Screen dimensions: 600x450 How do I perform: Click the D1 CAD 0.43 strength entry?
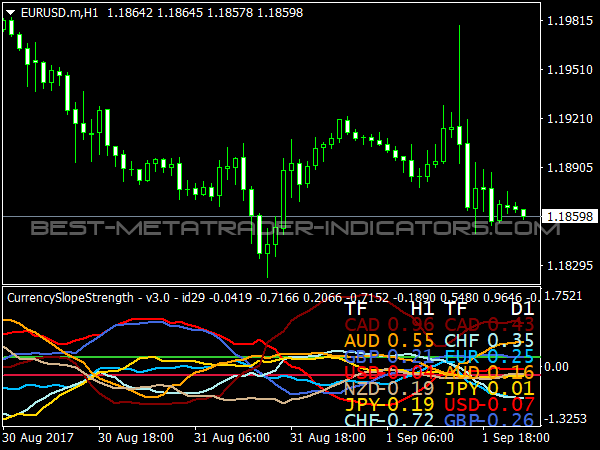(x=489, y=324)
